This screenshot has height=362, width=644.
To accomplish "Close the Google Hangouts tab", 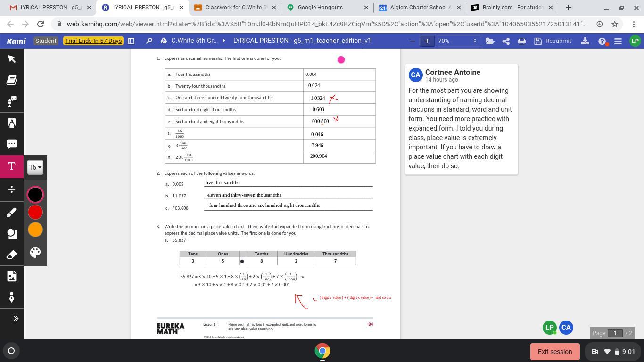I will click(x=367, y=8).
